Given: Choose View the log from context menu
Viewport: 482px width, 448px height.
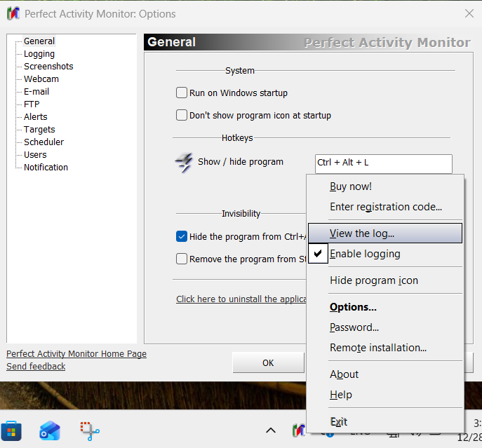Looking at the screenshot, I should (x=362, y=233).
